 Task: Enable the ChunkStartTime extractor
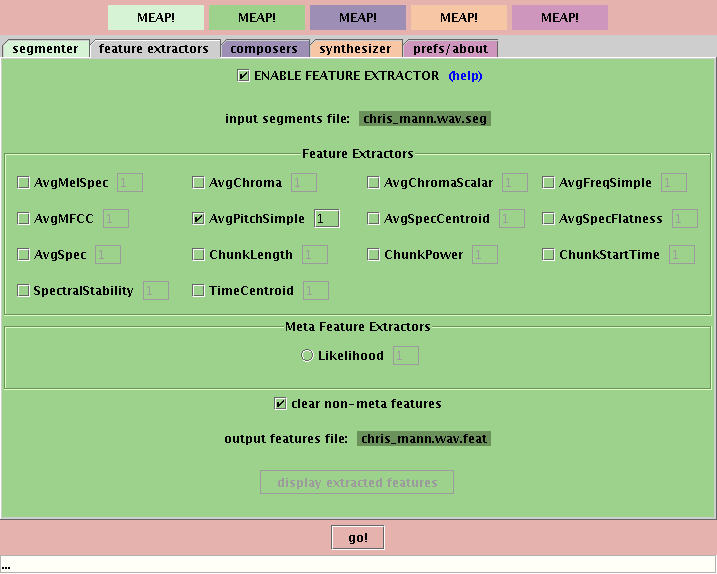pos(549,255)
